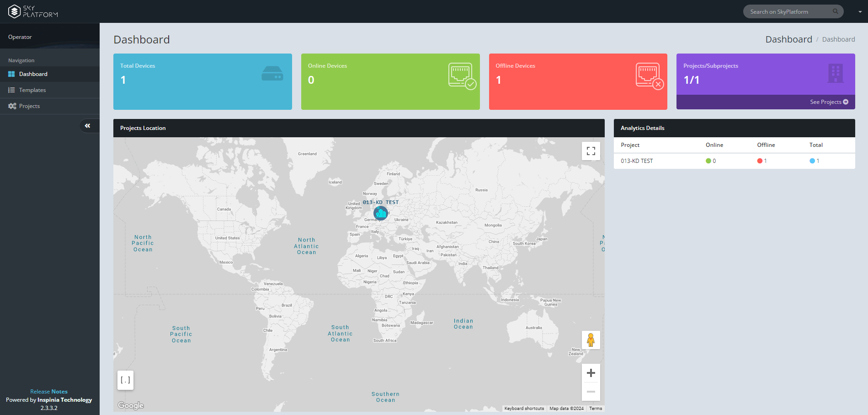868x415 pixels.
Task: Open Projects in the sidebar navigation
Action: [29, 106]
